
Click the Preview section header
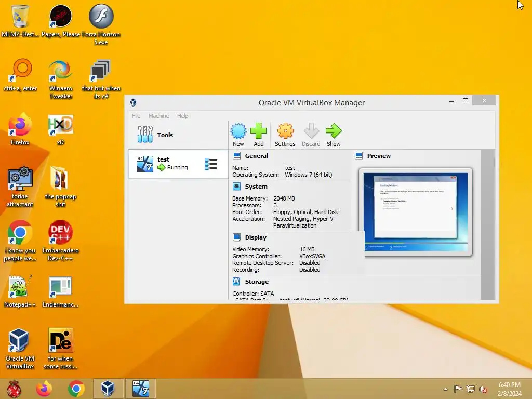tap(379, 156)
